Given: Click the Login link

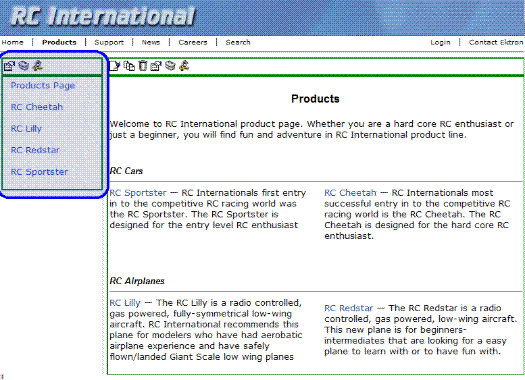Looking at the screenshot, I should click(440, 43).
